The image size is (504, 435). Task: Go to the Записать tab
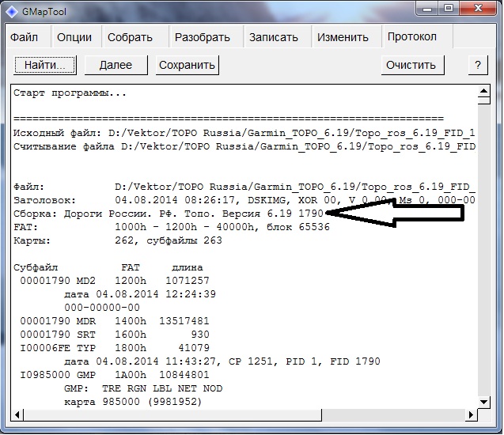point(274,37)
